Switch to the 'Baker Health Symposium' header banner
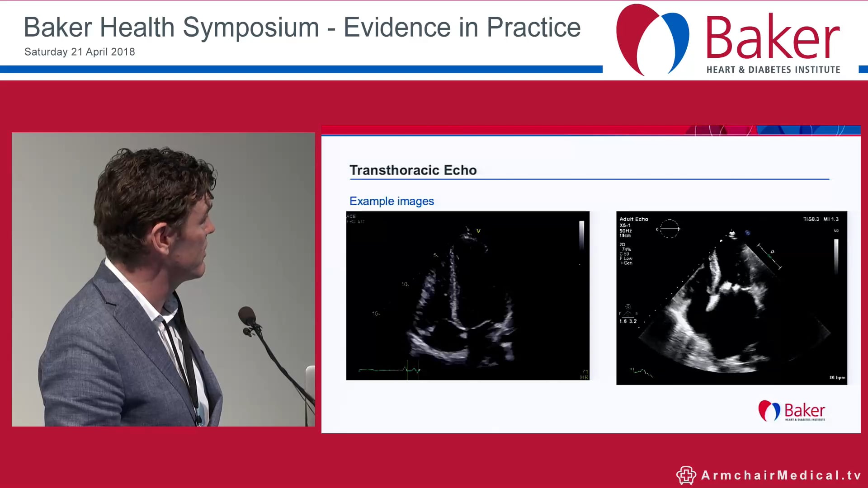868x488 pixels. 302,27
